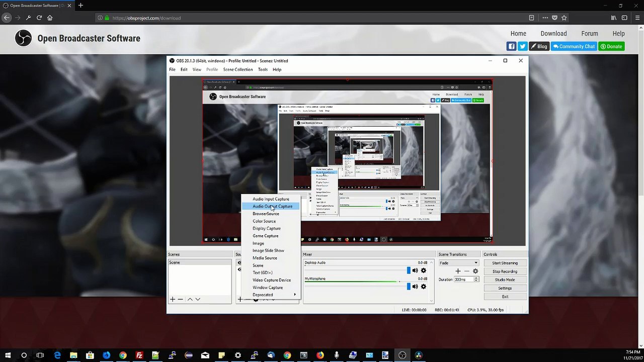This screenshot has height=362, width=644.
Task: Click Stop Recording button
Action: pyautogui.click(x=505, y=271)
